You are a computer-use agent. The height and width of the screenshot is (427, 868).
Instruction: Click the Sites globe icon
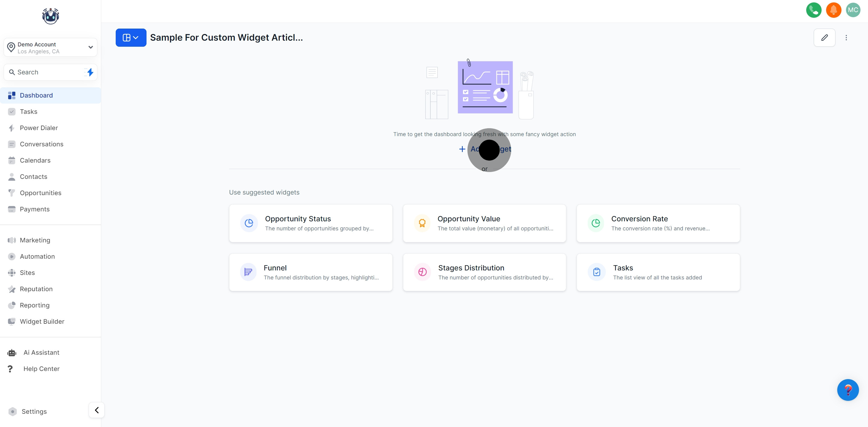click(x=12, y=273)
